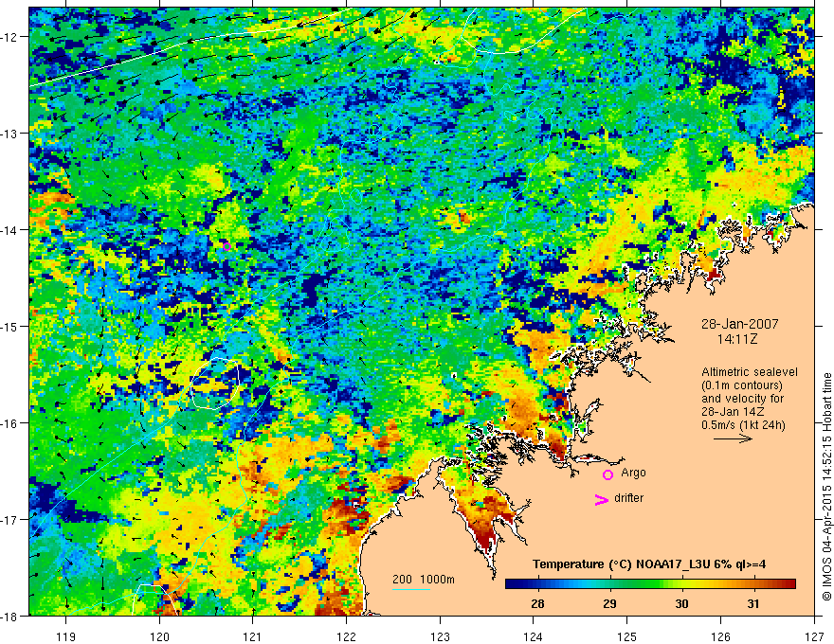Click the 0.5m/s velocity scale arrow
Screen dimensions: 834x644
coord(733,438)
